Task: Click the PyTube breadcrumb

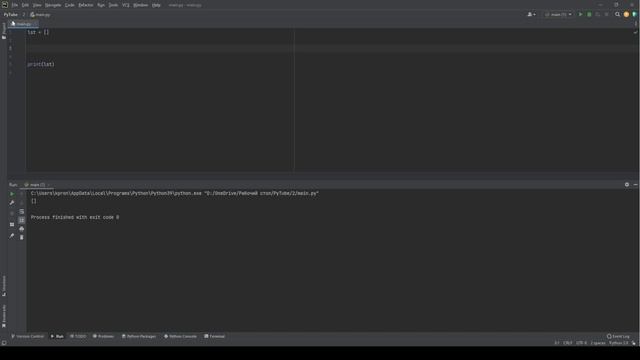Action: click(x=11, y=15)
